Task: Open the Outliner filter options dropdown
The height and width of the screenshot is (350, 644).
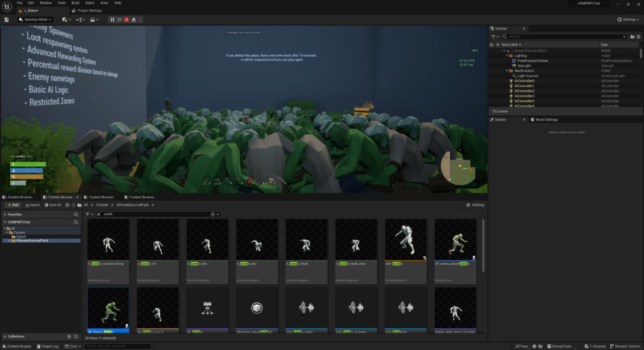Action: click(495, 37)
